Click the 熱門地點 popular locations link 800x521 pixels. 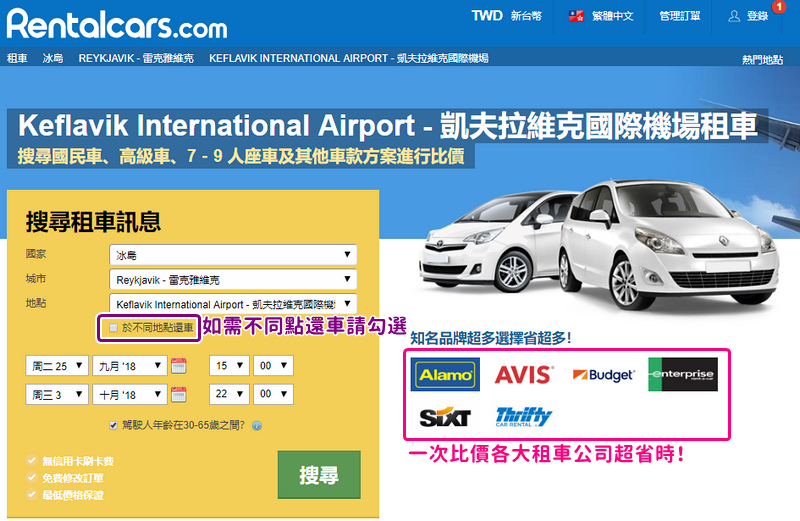tap(762, 60)
